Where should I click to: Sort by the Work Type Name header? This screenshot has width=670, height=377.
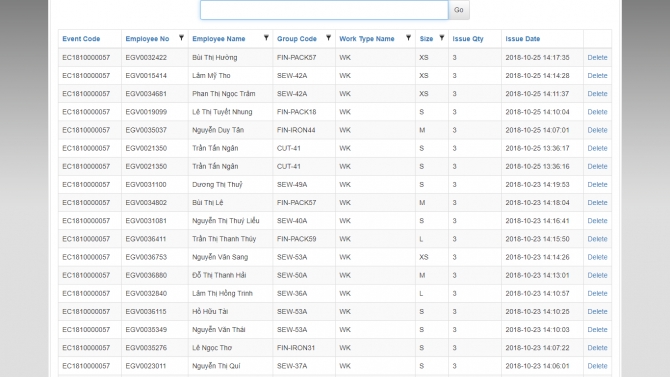coord(367,39)
